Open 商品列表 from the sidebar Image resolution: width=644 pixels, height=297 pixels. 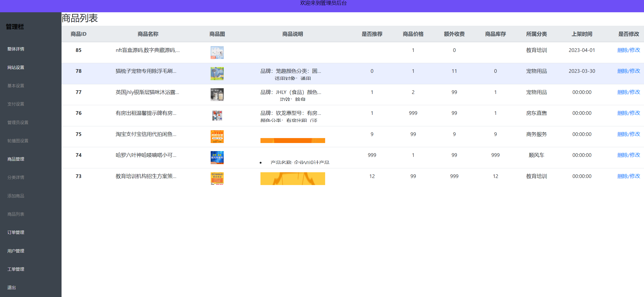coord(16,214)
